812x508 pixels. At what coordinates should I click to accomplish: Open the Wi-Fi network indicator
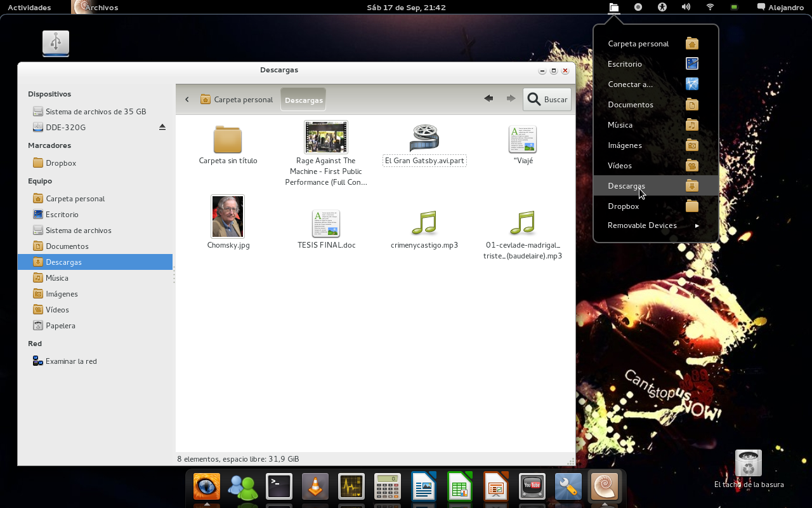(710, 8)
